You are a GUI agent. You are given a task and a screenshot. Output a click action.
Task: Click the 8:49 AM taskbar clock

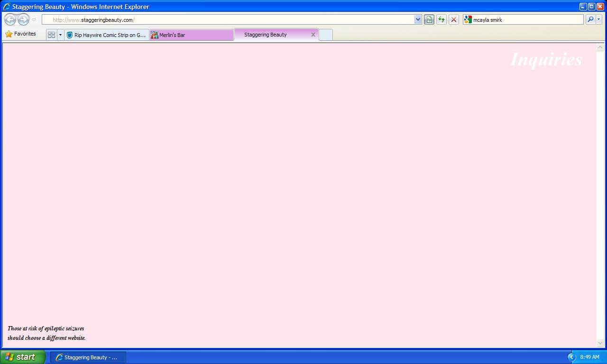[x=589, y=357]
